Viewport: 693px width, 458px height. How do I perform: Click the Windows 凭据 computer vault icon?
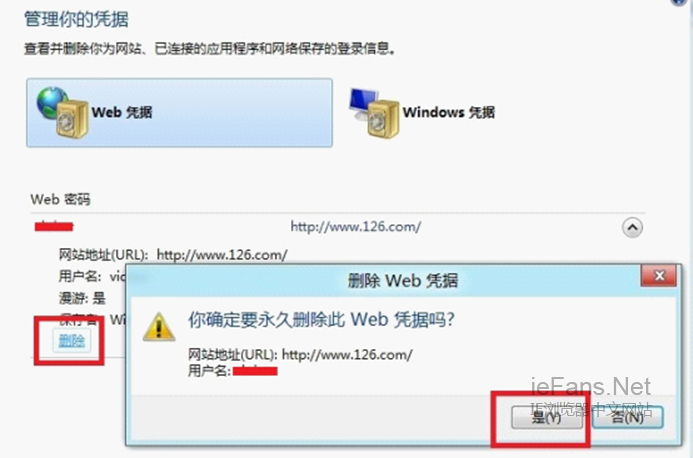click(374, 113)
